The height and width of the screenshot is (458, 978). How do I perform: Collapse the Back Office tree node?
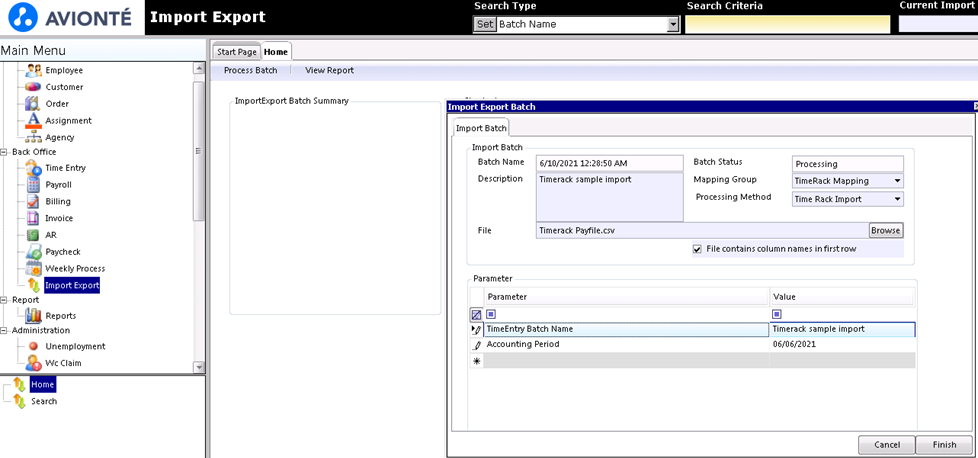click(x=4, y=152)
